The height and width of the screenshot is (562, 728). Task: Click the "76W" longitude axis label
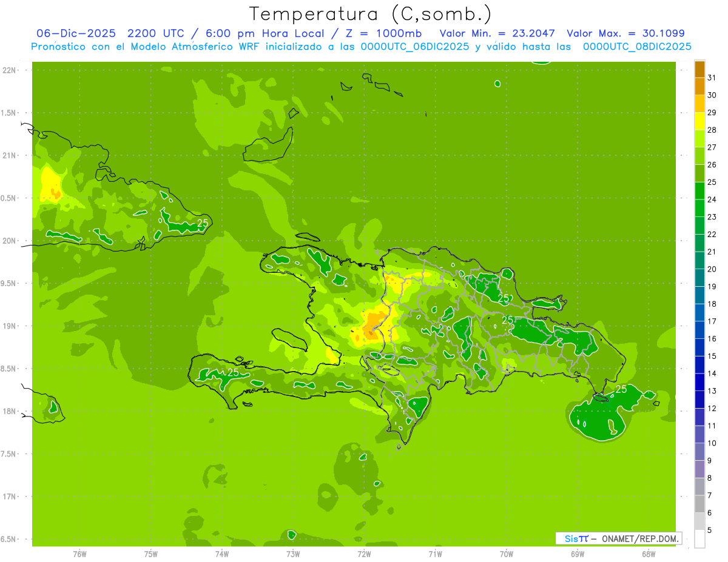[x=79, y=554]
